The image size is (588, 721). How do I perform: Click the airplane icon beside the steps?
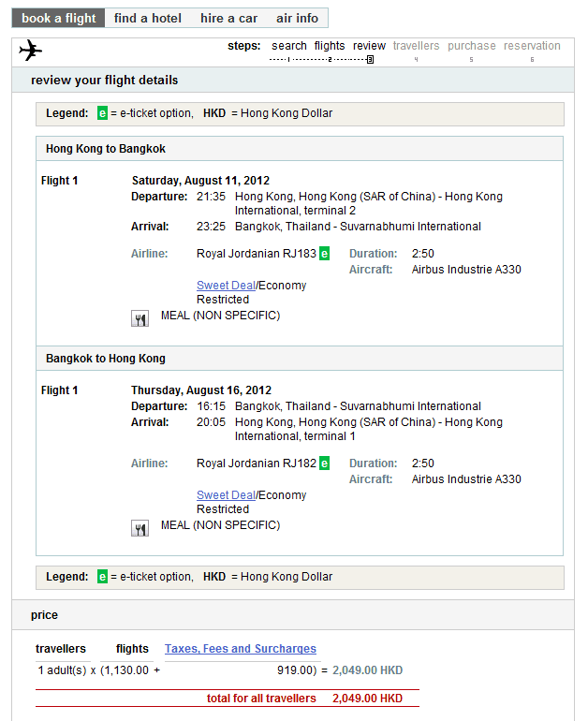coord(31,50)
